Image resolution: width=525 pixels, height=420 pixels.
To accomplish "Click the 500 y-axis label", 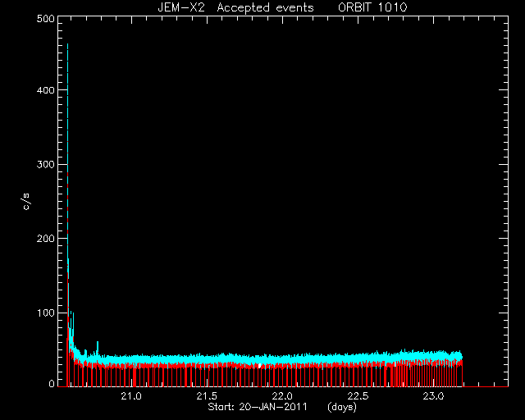I will pyautogui.click(x=46, y=19).
